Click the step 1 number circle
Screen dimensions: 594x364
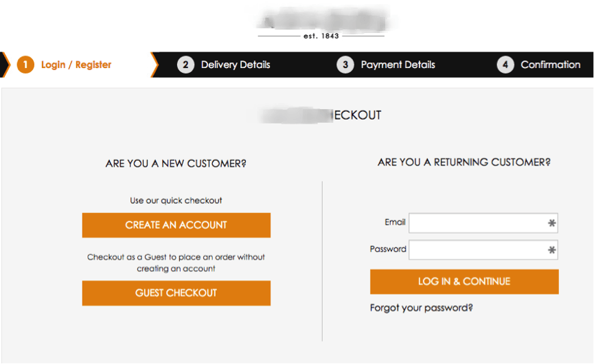[25, 65]
